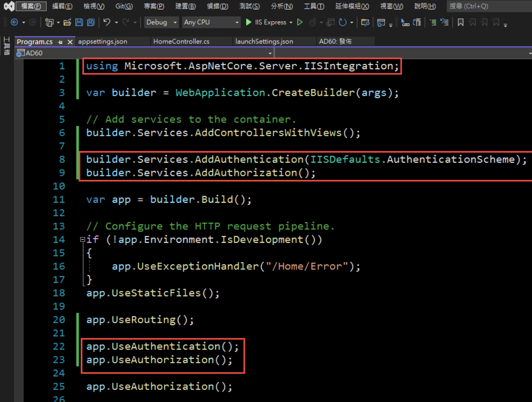Focus the 搜尋 (Ctrl+Q) search box
The width and height of the screenshot is (532, 402).
pos(489,6)
